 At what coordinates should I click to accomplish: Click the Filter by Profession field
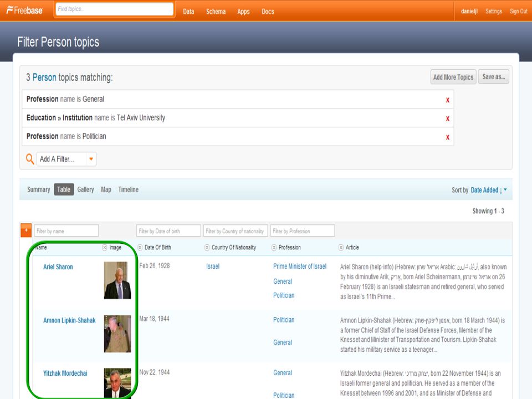click(x=303, y=231)
